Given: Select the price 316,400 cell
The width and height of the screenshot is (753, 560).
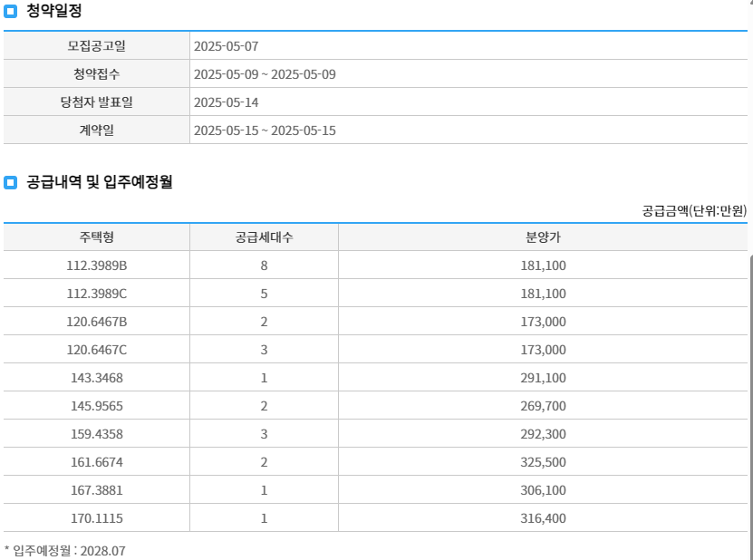Looking at the screenshot, I should click(x=544, y=518).
